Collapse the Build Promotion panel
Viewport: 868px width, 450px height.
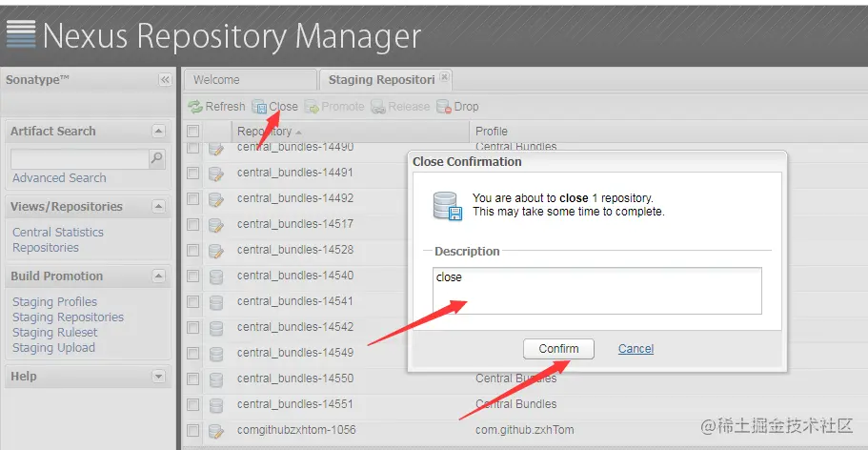[x=158, y=276]
